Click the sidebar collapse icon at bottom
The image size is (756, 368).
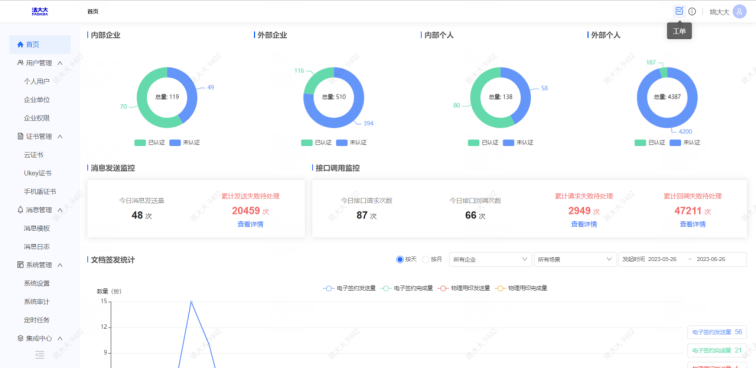[40, 355]
